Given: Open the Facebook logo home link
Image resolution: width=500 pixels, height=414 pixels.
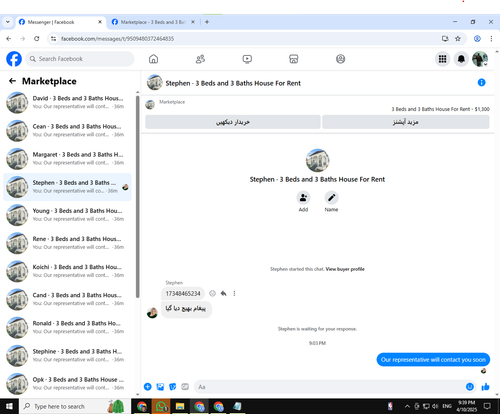Looking at the screenshot, I should (14, 59).
